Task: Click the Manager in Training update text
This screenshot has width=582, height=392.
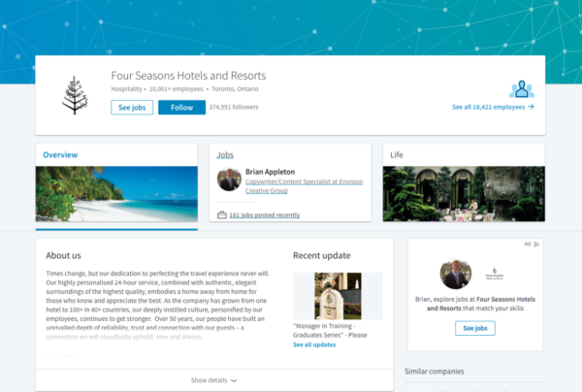Action: click(330, 330)
